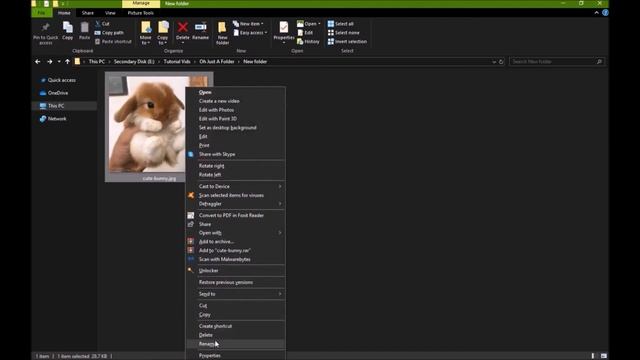Go forward with the forward arrow
The height and width of the screenshot is (360, 640).
49,62
